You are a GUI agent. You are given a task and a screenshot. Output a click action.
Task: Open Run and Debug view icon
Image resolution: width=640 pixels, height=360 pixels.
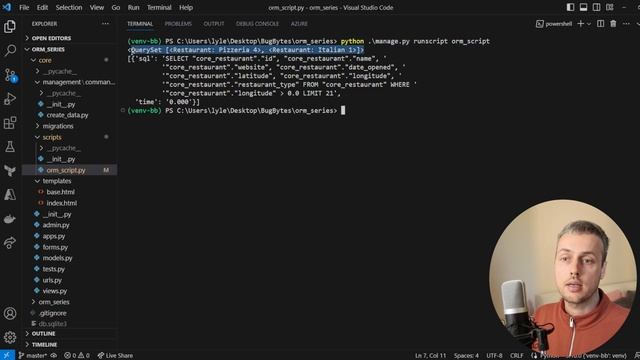[x=10, y=99]
